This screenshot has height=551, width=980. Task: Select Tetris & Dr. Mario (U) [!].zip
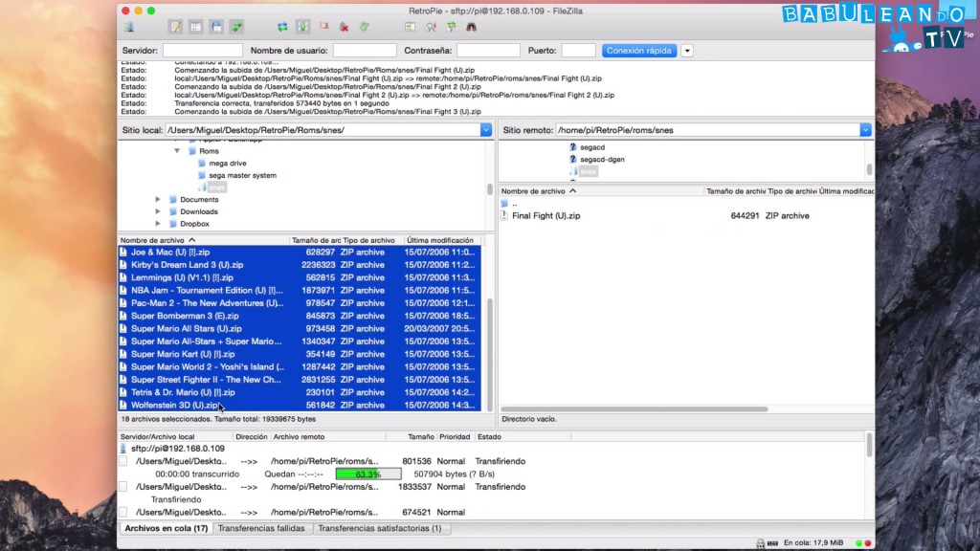(300, 392)
